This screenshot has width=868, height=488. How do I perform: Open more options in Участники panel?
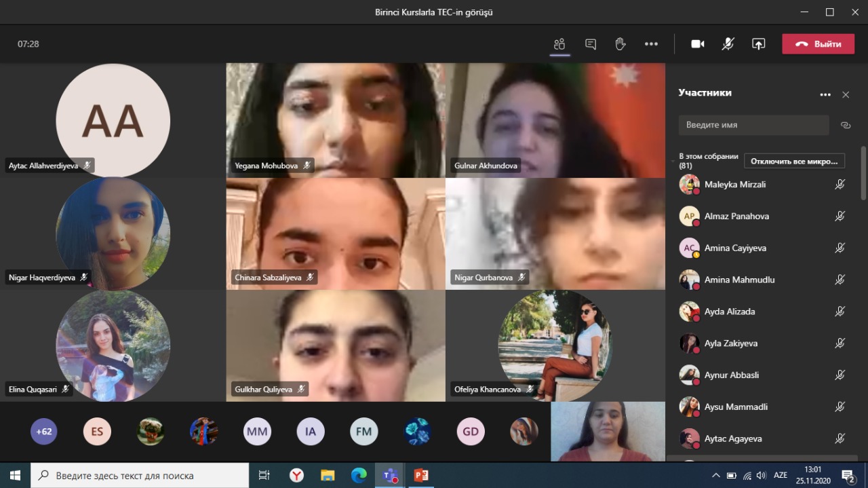point(825,95)
